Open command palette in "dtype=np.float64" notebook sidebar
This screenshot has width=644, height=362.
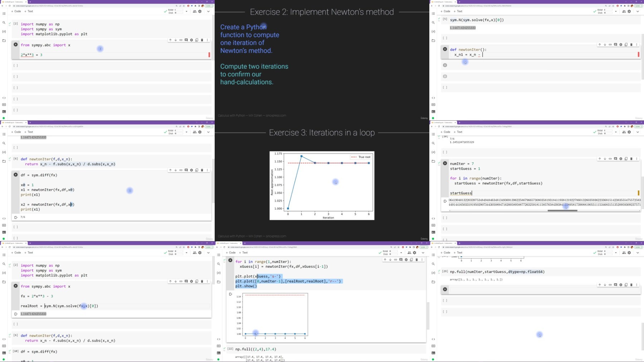click(433, 346)
